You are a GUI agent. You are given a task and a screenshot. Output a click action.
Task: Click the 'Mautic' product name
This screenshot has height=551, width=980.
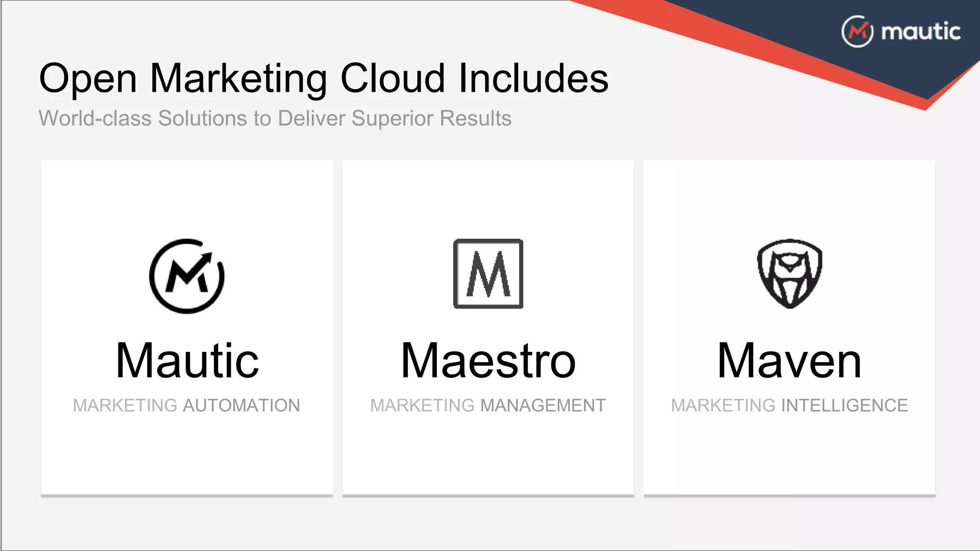[x=187, y=360]
